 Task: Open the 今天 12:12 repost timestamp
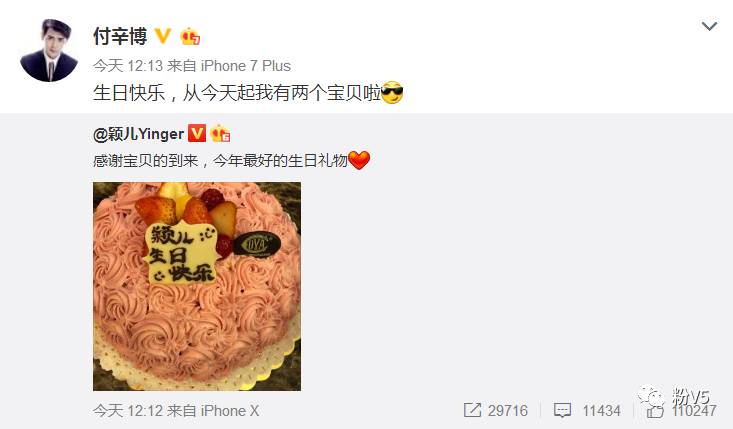pyautogui.click(x=128, y=411)
